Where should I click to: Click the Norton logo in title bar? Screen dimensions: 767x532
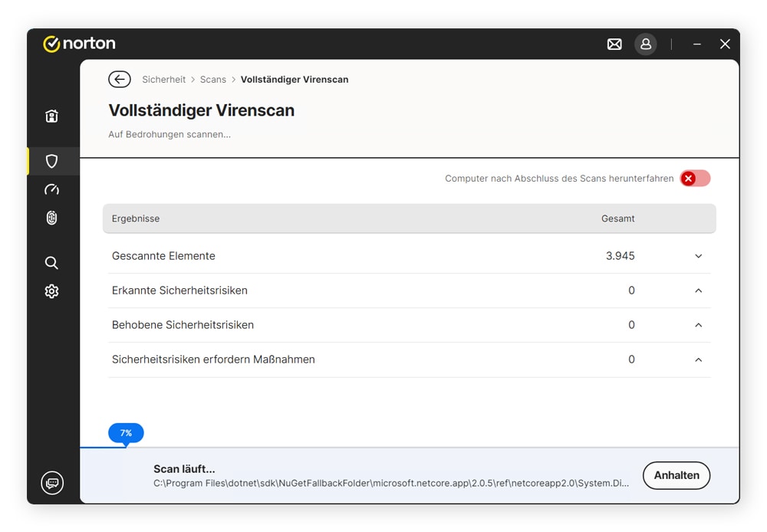tap(79, 44)
